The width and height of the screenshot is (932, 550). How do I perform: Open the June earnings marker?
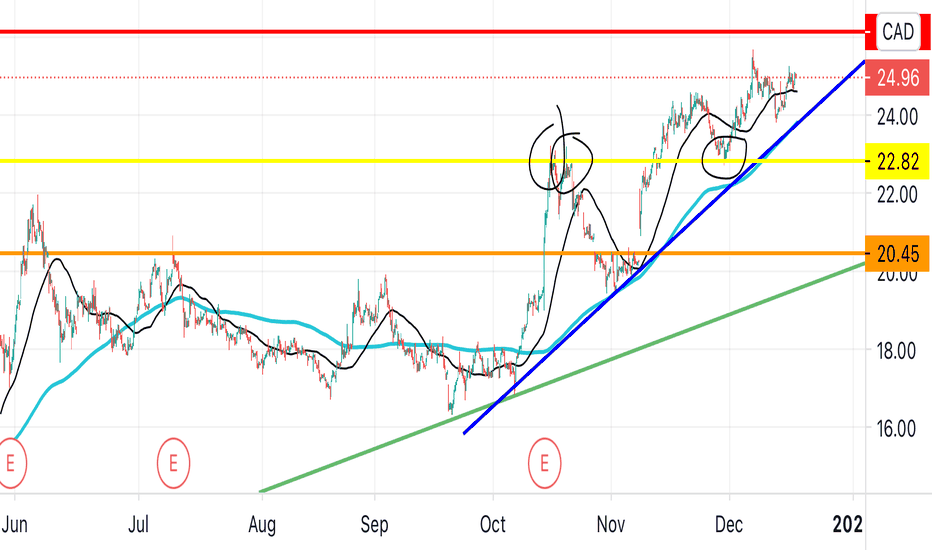[11, 463]
